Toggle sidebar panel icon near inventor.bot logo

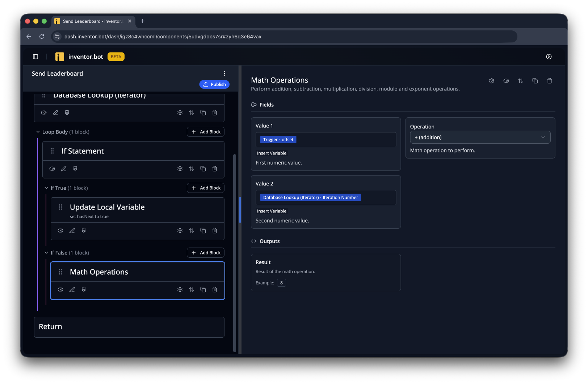coord(35,56)
